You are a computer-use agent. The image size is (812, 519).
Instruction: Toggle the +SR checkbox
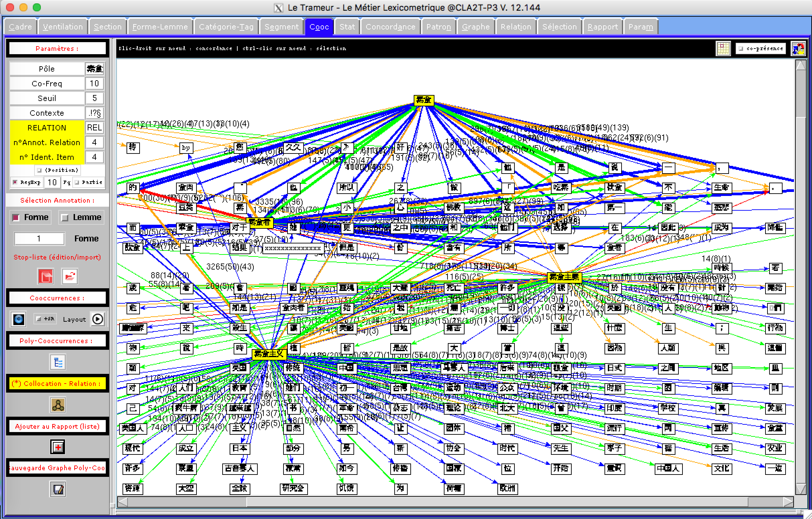38,319
